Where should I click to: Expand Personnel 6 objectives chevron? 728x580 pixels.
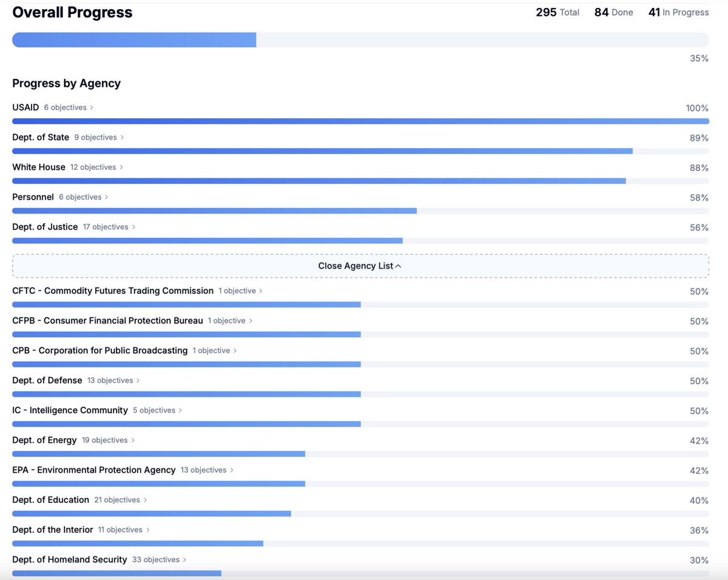point(107,197)
